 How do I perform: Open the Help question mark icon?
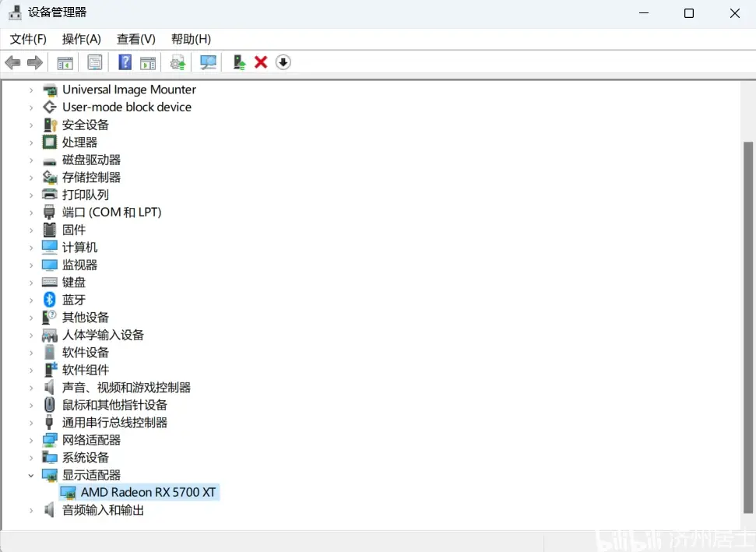(x=125, y=62)
